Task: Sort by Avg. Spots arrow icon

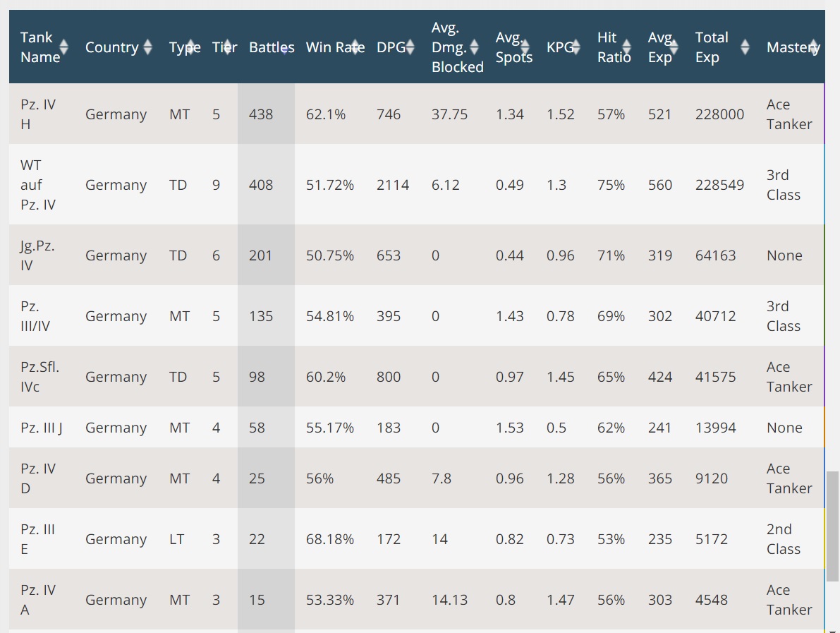Action: click(525, 47)
